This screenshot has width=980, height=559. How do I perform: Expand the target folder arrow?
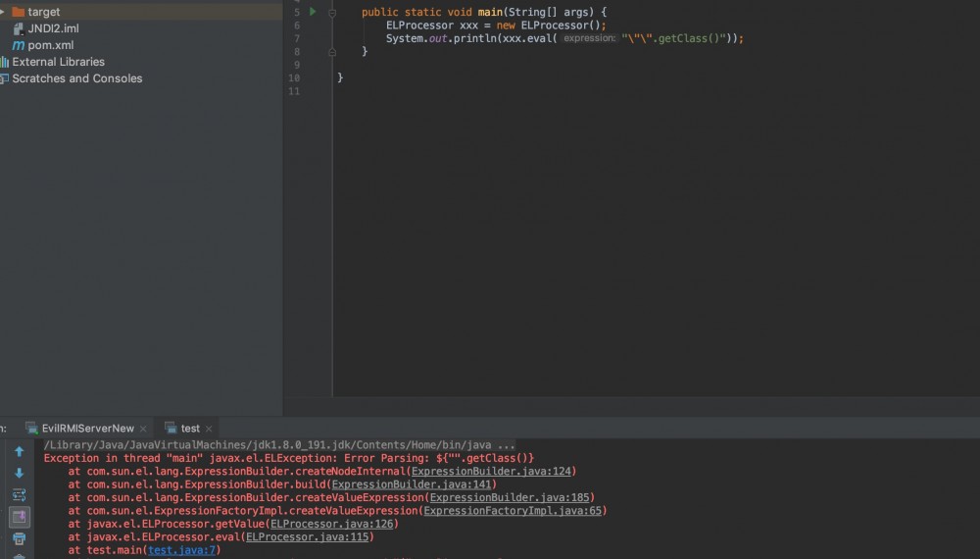pos(3,11)
